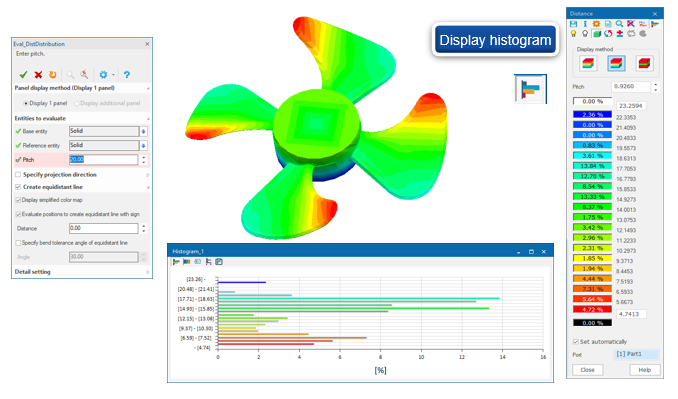Viewport: 678px width, 399px height.
Task: Click the third light-blue icon in Histogram toolbar
Action: (x=197, y=262)
